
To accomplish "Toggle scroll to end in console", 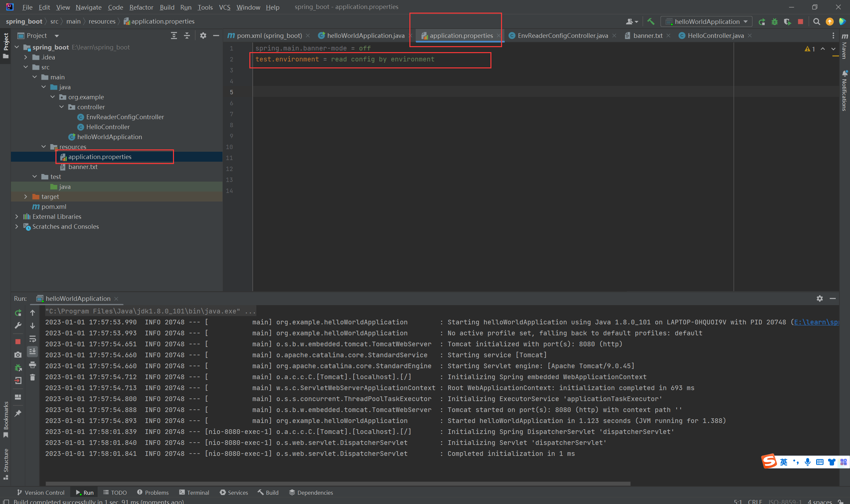I will (33, 352).
